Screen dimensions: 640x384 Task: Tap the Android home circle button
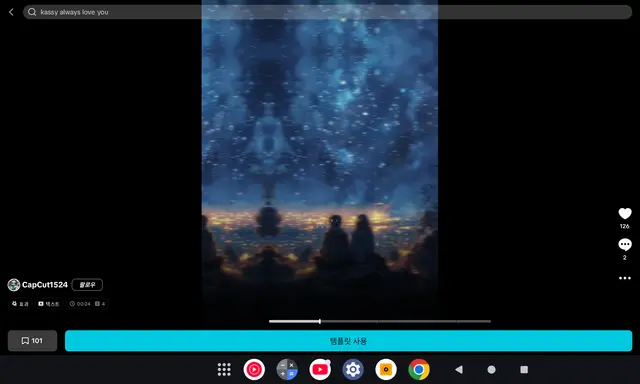[491, 369]
